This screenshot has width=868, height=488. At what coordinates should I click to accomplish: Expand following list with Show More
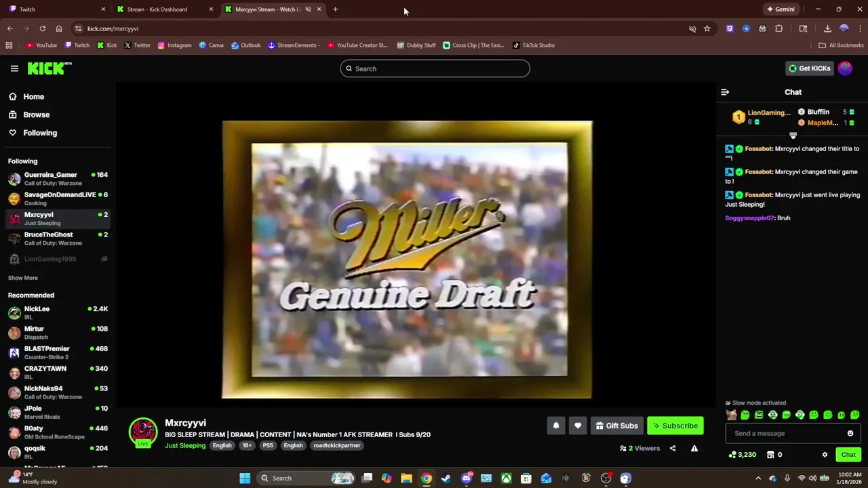click(x=23, y=278)
